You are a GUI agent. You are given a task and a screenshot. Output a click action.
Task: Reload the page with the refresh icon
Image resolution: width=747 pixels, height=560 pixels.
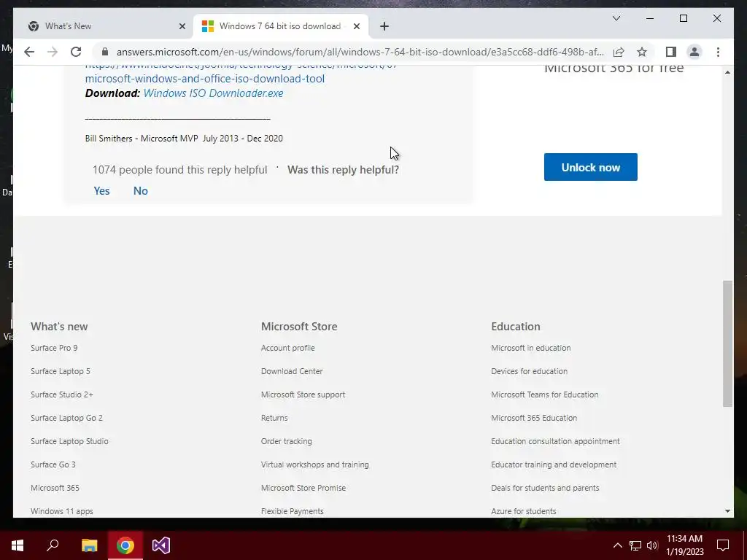76,52
